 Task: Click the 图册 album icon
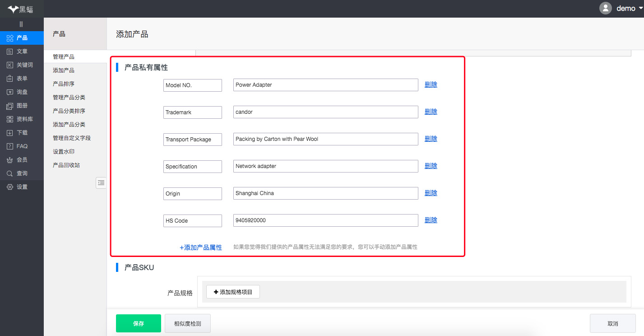(10, 106)
